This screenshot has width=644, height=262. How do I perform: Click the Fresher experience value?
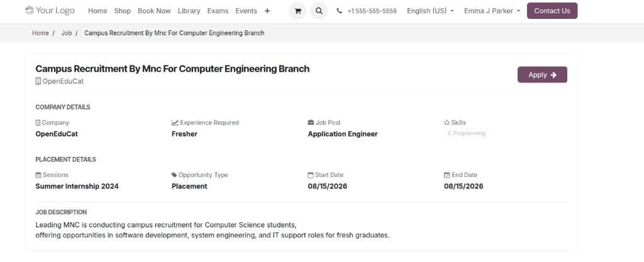pyautogui.click(x=184, y=134)
